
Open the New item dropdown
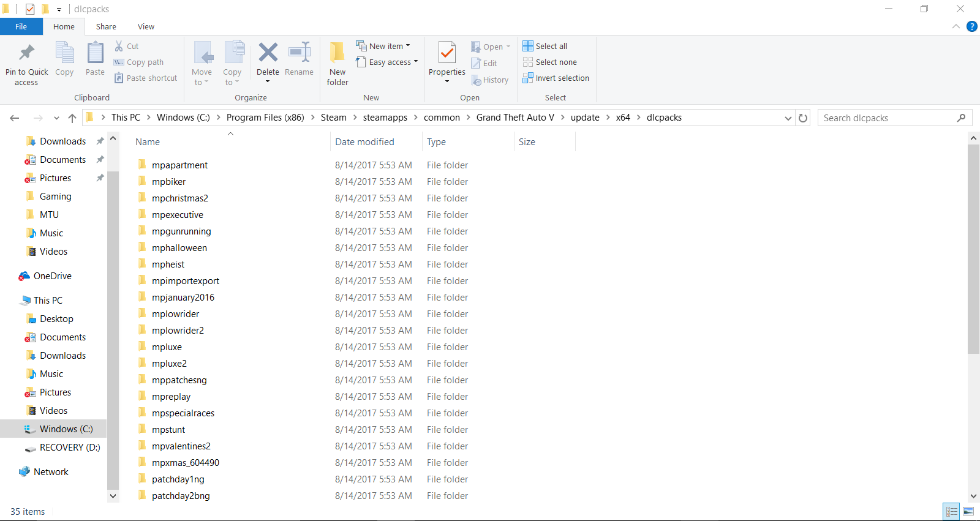pos(383,46)
